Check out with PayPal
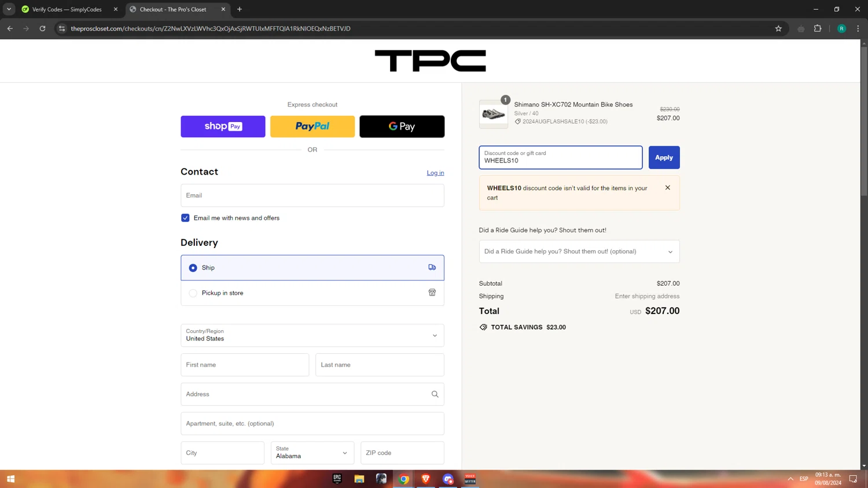This screenshot has width=868, height=488. [312, 126]
